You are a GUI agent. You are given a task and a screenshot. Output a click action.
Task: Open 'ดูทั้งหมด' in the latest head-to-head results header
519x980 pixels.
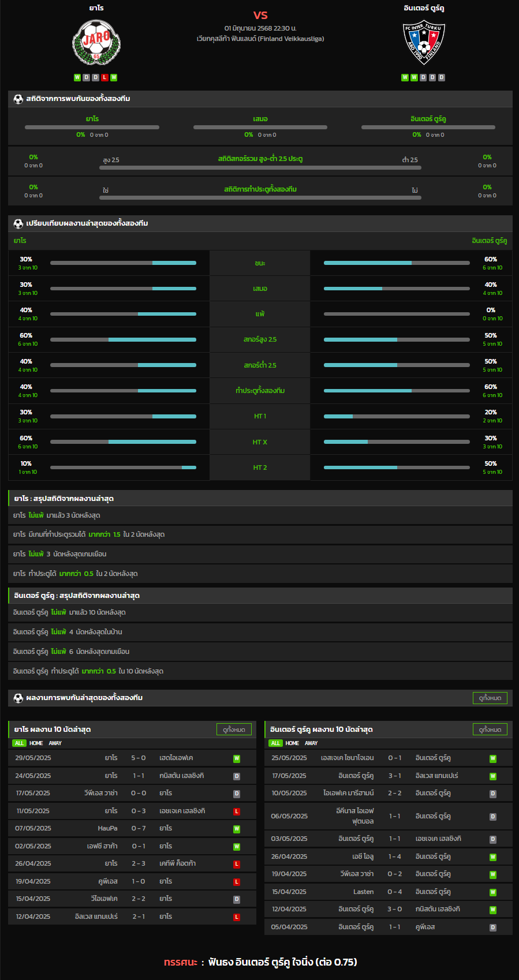[490, 698]
